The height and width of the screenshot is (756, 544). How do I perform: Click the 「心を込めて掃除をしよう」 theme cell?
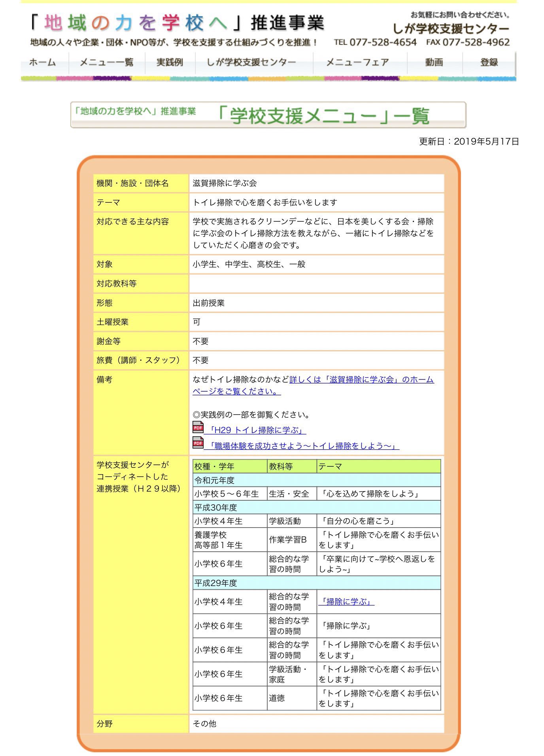pyautogui.click(x=379, y=494)
